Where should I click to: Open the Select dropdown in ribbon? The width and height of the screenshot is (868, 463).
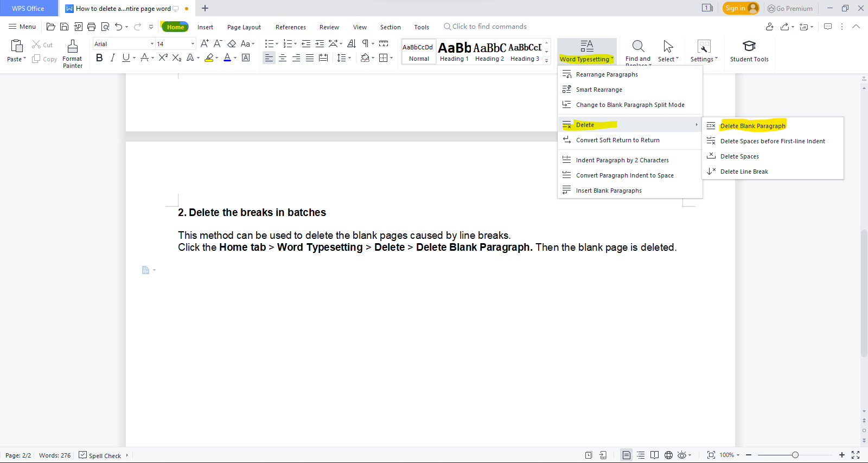click(668, 59)
